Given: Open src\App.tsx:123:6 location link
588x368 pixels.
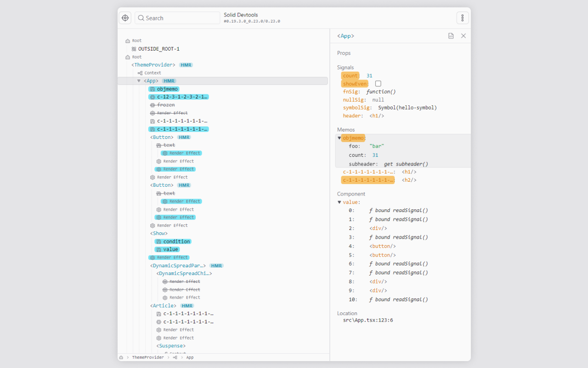Looking at the screenshot, I should [367, 320].
